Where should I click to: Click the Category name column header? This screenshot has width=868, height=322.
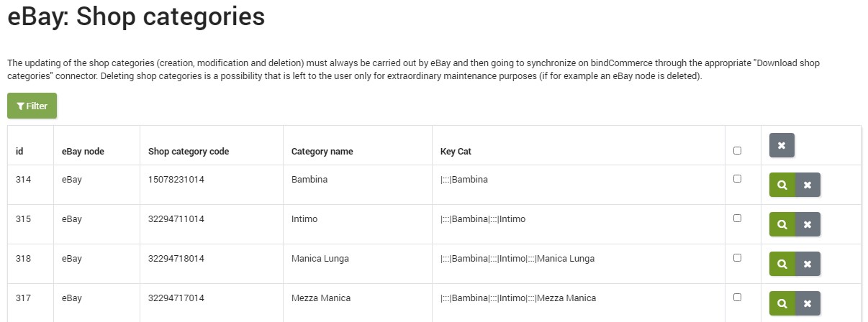[322, 152]
